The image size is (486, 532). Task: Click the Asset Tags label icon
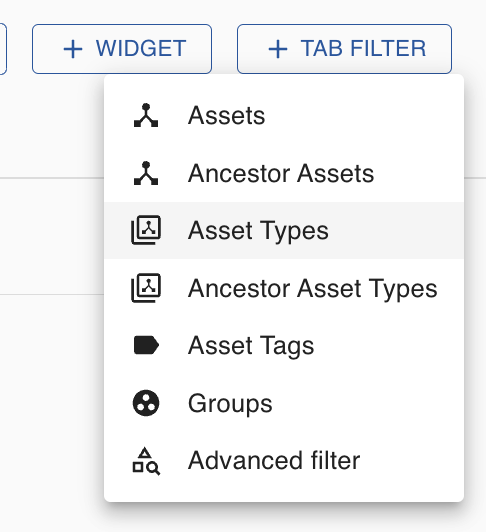[x=146, y=345]
